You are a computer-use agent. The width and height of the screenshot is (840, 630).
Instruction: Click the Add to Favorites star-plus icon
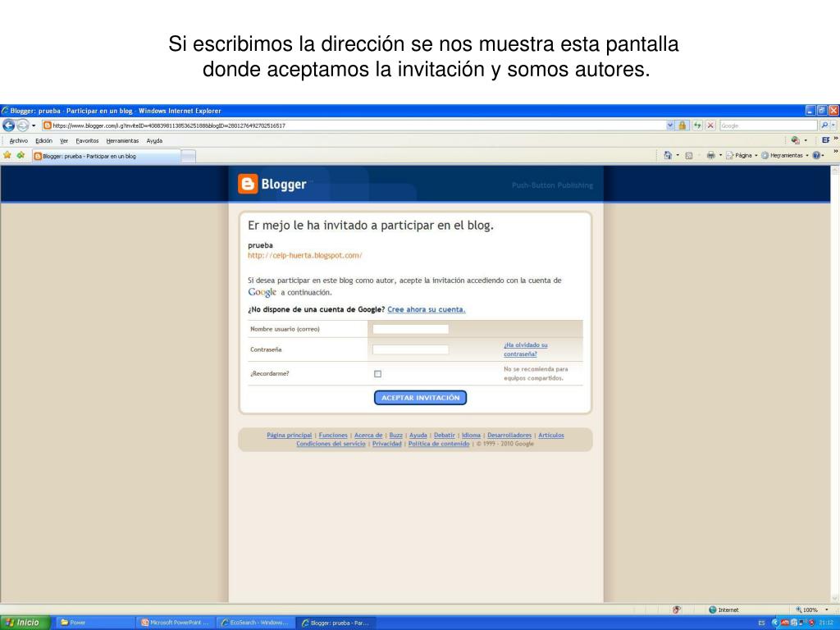click(21, 155)
